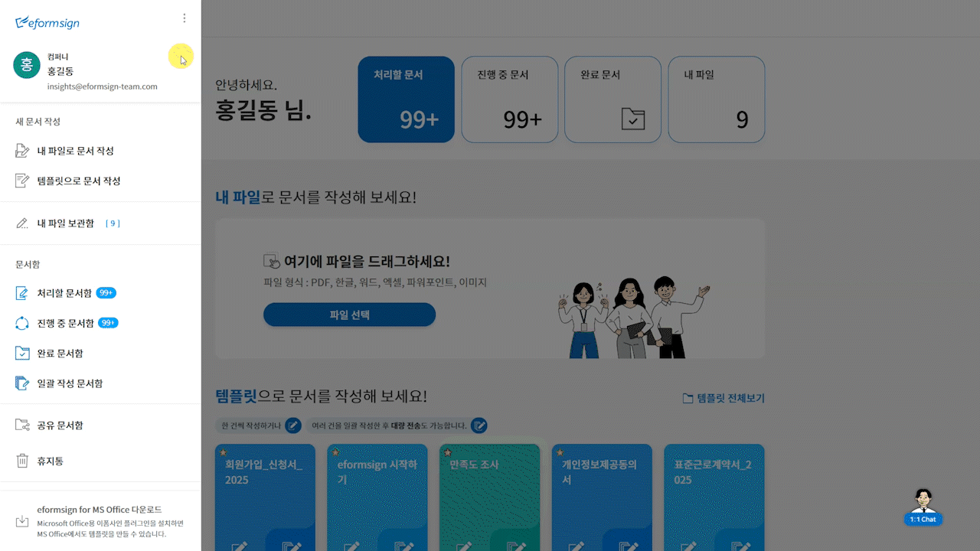Click the pencil icon next to 한 건씩 작성하거나
980x551 pixels.
point(292,425)
